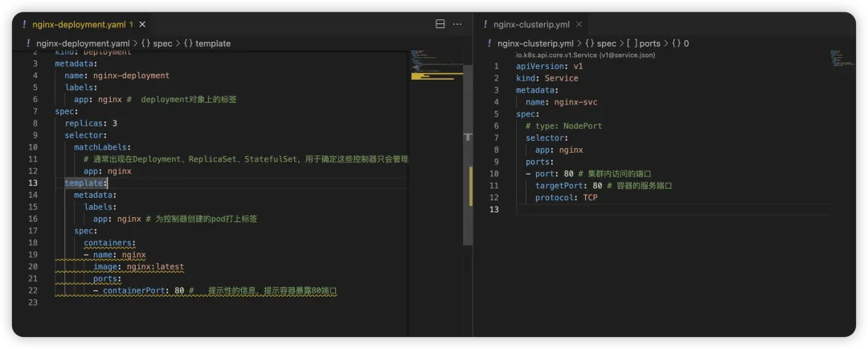Click 'ports:' on line 9 in right editor
Viewport: 868px width, 349px height.
click(540, 162)
